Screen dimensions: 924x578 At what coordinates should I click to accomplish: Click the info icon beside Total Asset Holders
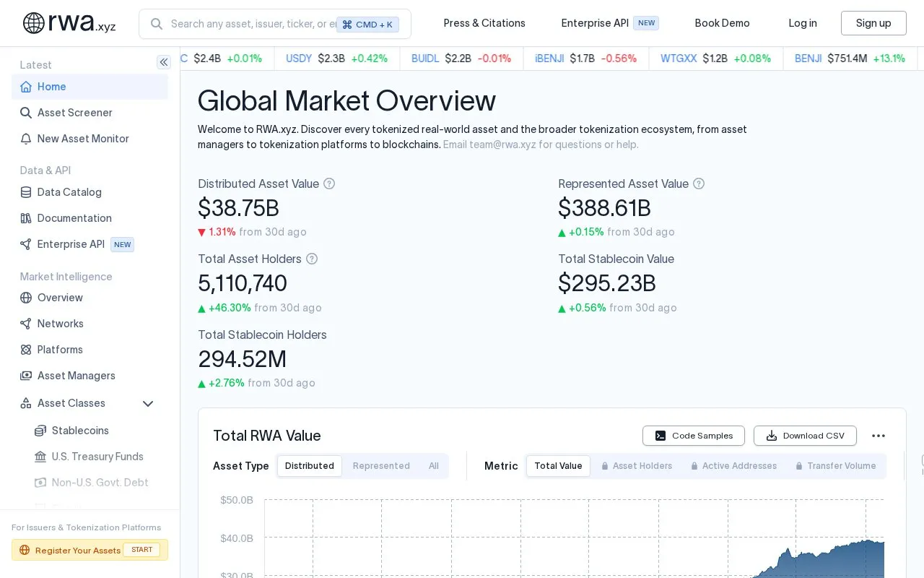[x=312, y=259]
